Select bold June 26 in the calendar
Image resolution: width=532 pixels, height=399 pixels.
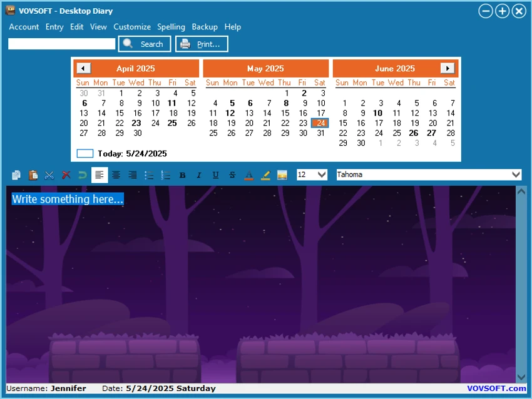point(414,133)
